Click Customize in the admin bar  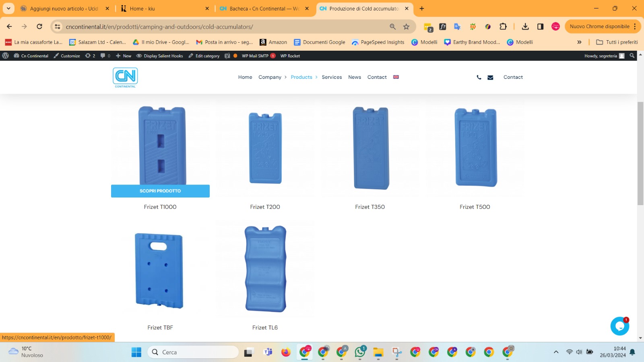click(x=67, y=56)
